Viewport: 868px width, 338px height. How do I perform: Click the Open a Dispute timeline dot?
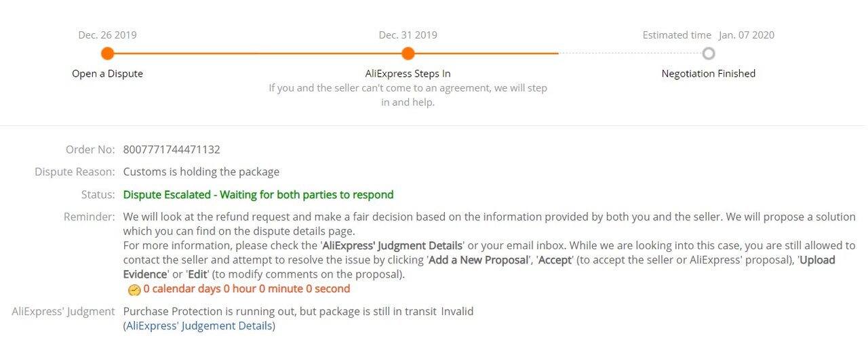107,54
